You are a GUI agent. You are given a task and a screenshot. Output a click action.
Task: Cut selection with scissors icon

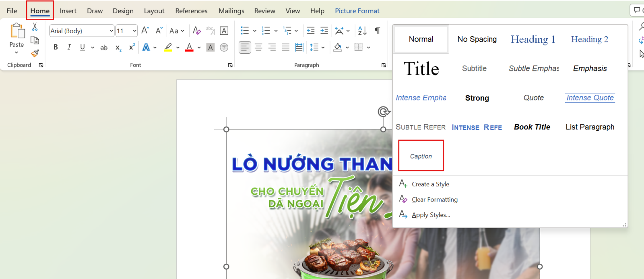(35, 27)
